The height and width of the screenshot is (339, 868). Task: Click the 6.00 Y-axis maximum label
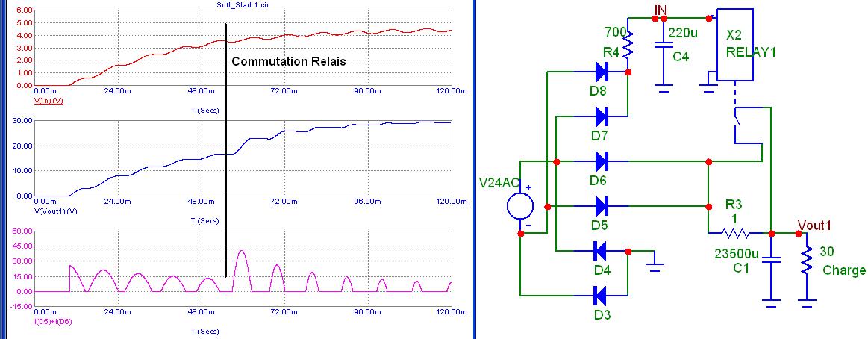(x=25, y=10)
